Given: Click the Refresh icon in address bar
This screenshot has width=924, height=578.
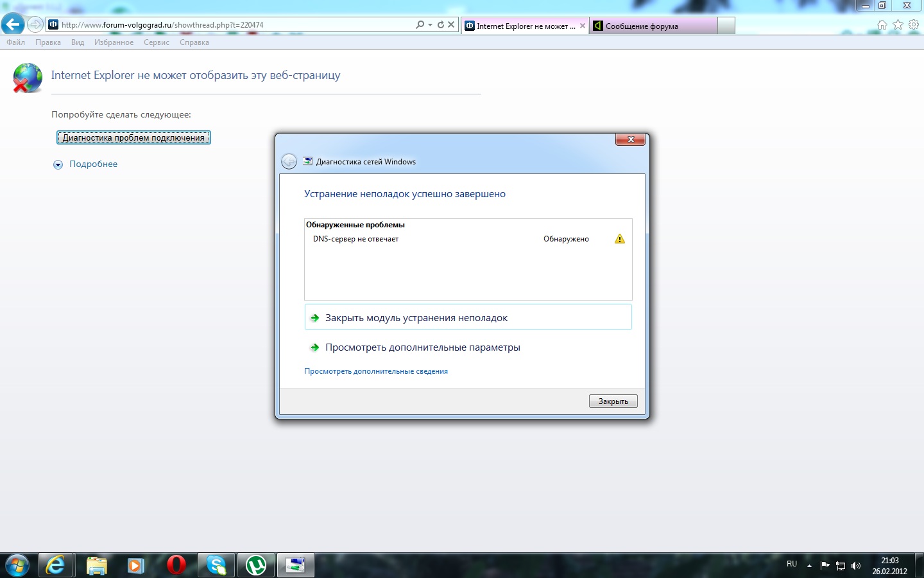Looking at the screenshot, I should (440, 25).
